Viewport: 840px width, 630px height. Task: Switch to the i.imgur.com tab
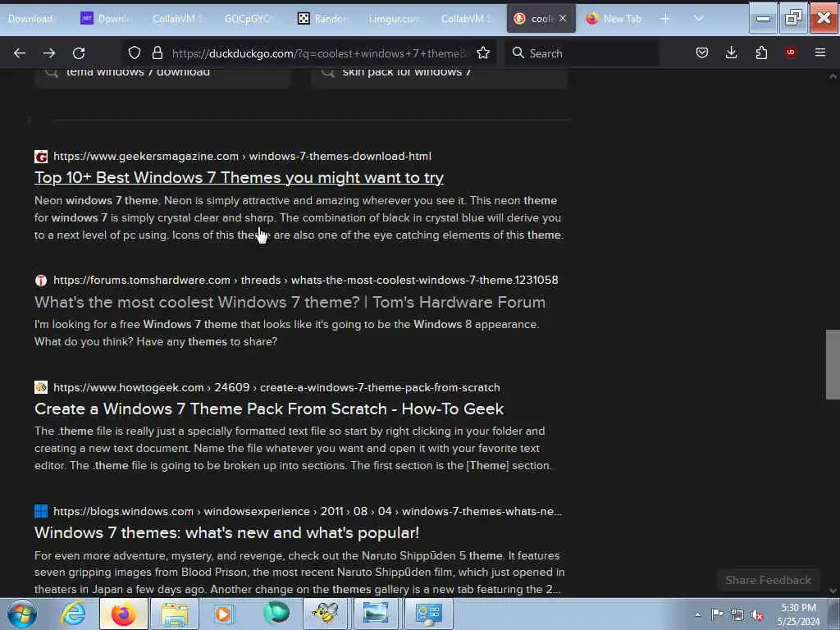tap(394, 19)
